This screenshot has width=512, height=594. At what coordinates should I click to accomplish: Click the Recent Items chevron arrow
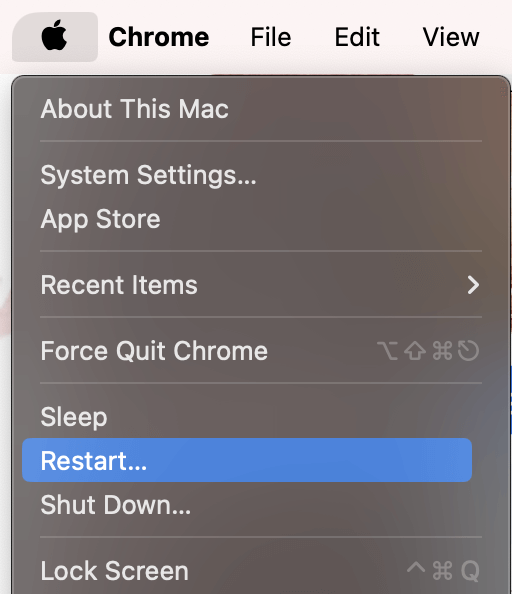(473, 285)
